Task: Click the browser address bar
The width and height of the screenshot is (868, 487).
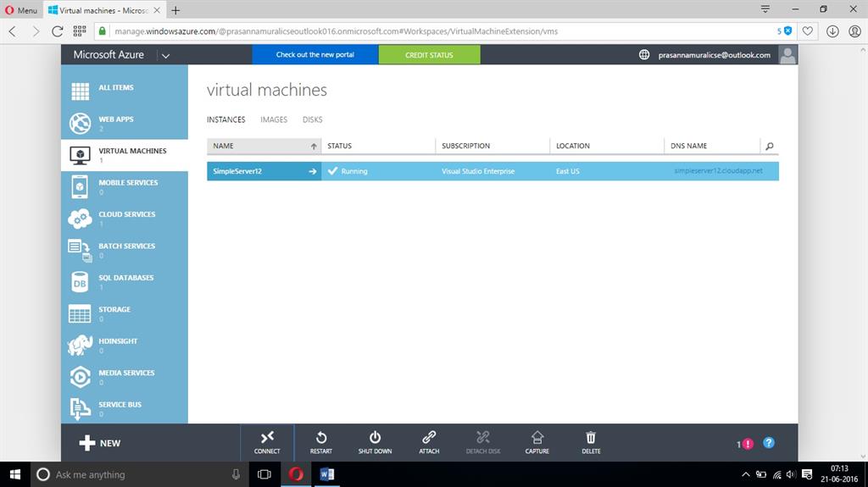Action: pyautogui.click(x=442, y=31)
